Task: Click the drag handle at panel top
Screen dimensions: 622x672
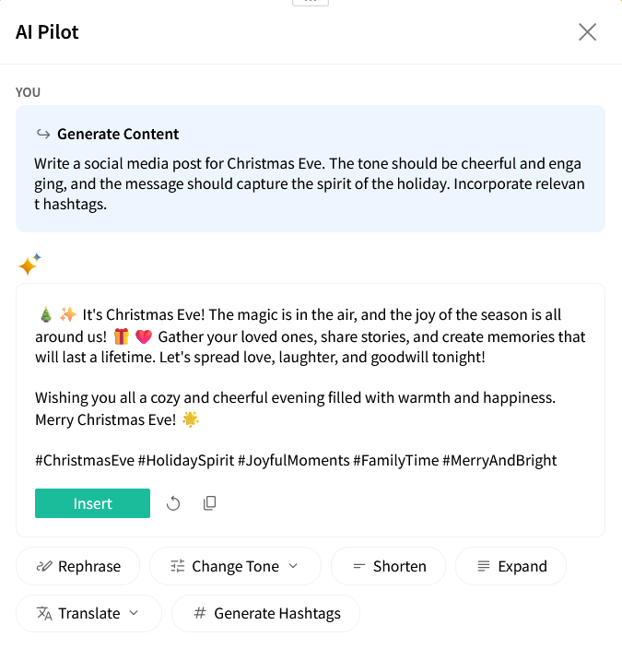Action: click(x=311, y=2)
